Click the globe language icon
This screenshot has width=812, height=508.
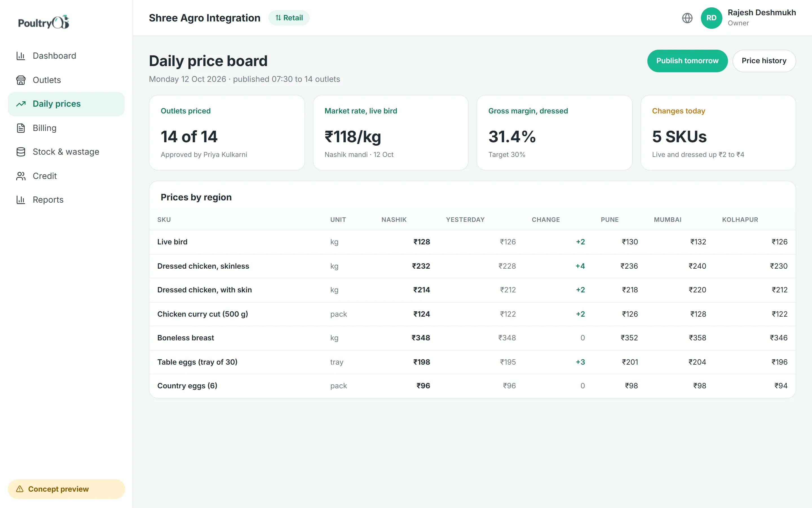(687, 18)
